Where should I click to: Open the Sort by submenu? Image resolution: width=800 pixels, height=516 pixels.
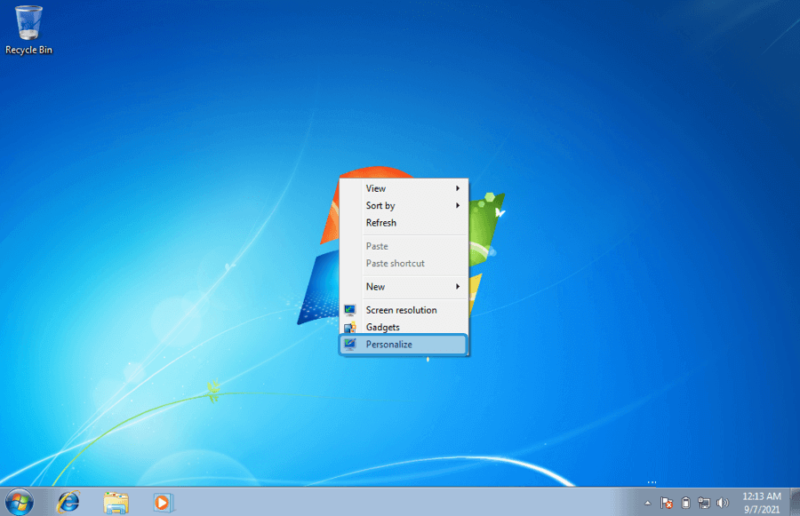coord(403,206)
